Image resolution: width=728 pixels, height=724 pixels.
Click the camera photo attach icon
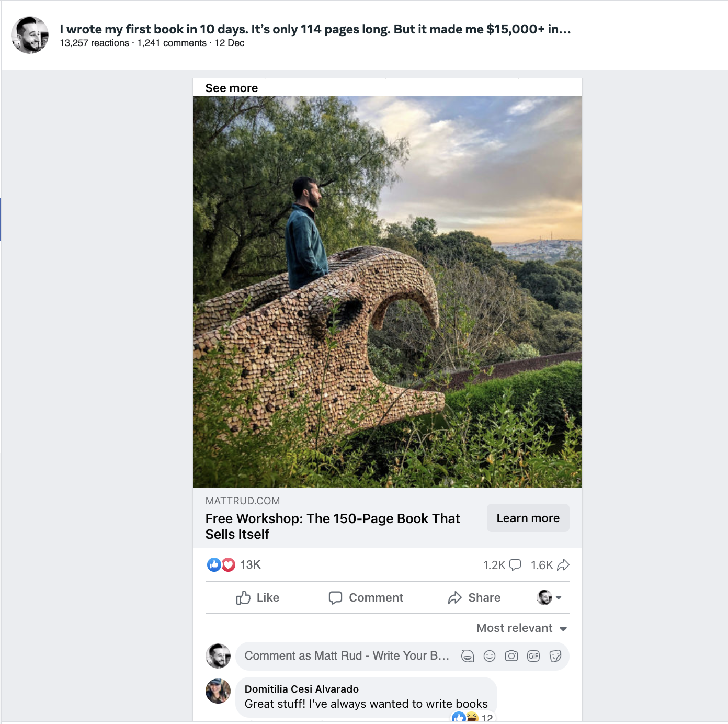click(511, 656)
